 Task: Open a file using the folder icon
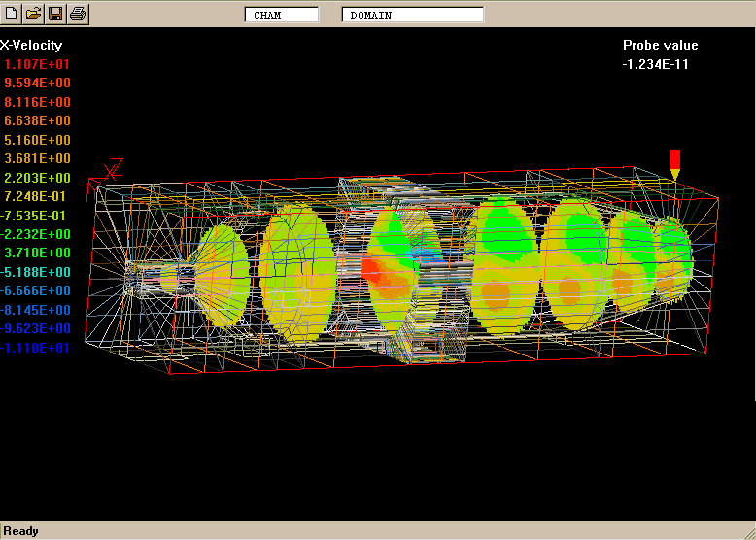pos(33,14)
